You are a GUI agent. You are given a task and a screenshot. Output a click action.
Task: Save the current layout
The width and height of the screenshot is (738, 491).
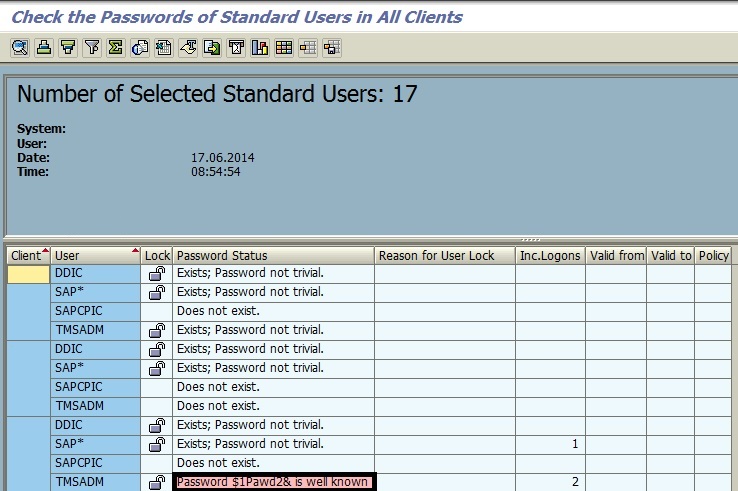coord(332,48)
